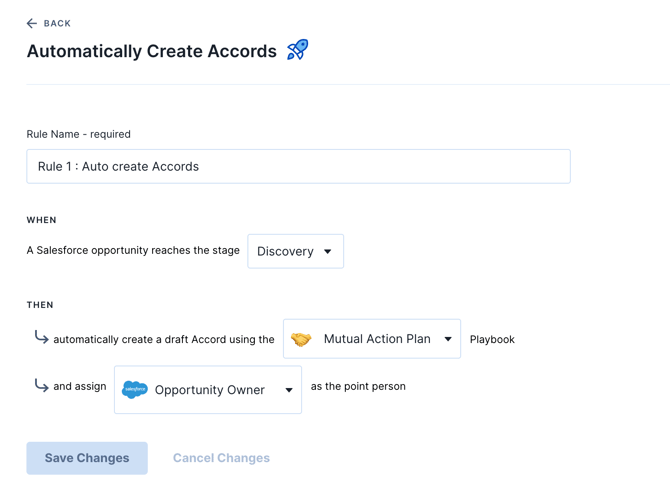Click the Salesforce cloud icon
Viewport: 670px width, 492px height.
click(x=134, y=390)
